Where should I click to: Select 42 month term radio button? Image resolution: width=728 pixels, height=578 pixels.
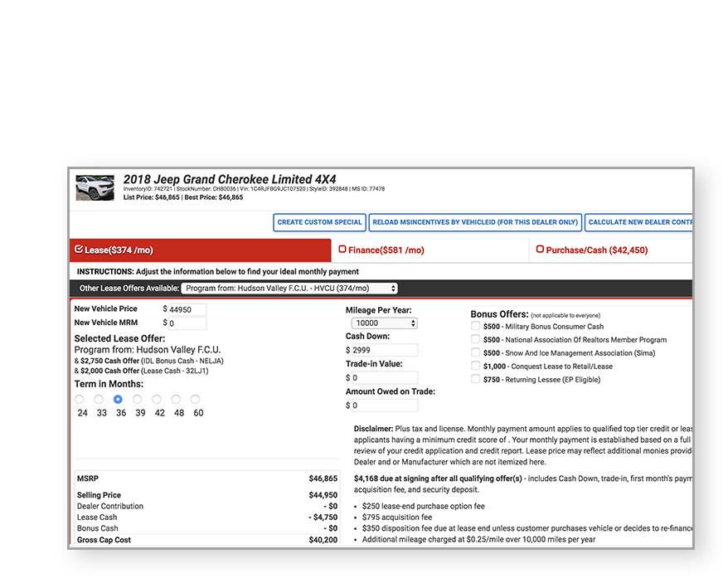tap(157, 399)
